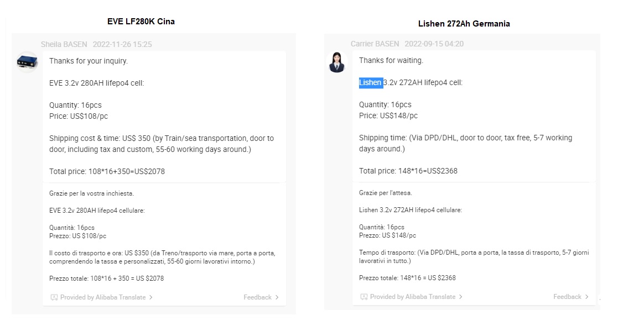Click the timestamp 2022-11-26 15:25
The width and height of the screenshot is (644, 331).
click(x=122, y=44)
